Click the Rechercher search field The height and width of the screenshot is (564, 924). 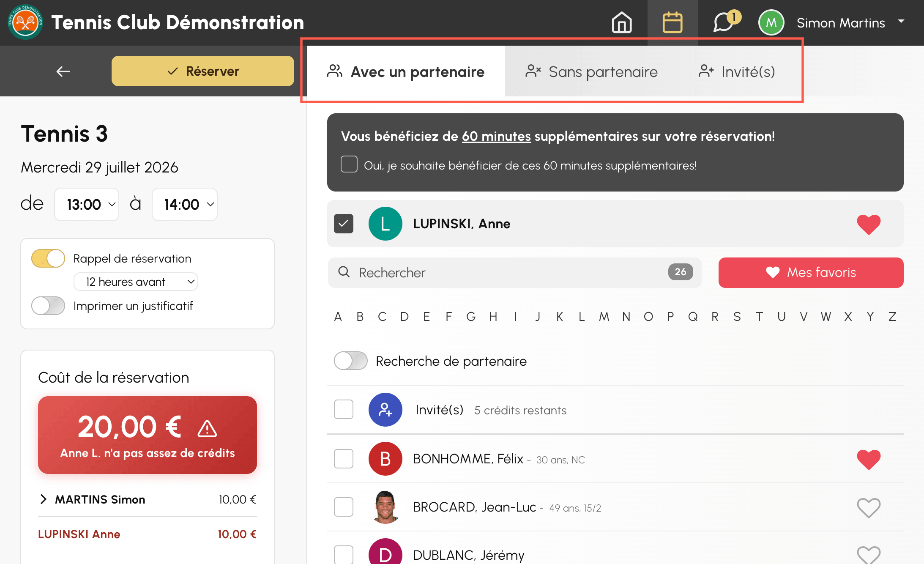(x=515, y=273)
